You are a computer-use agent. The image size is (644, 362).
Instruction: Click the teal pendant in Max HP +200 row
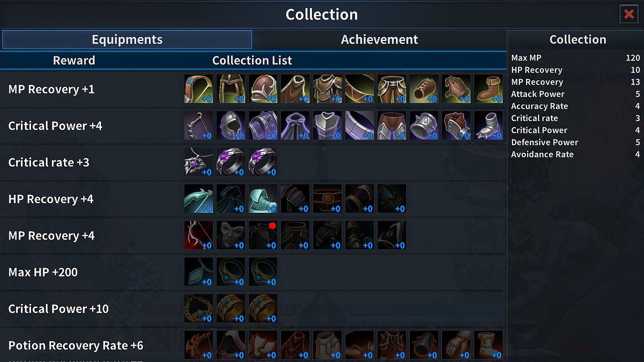click(198, 272)
